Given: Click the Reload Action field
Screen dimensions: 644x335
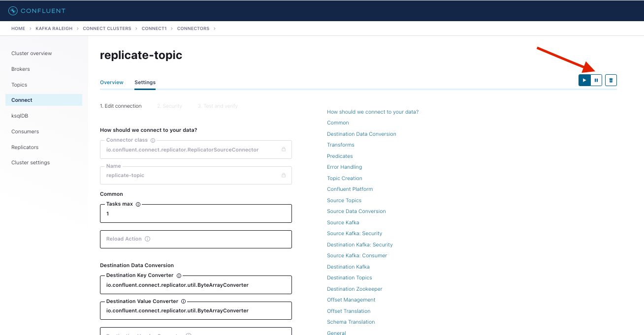Looking at the screenshot, I should pyautogui.click(x=196, y=239).
